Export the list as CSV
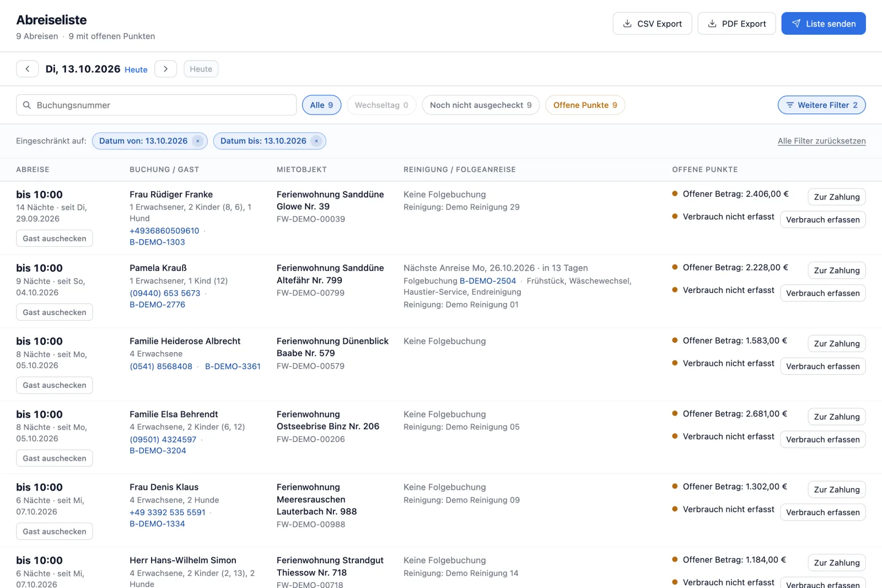The width and height of the screenshot is (882, 588). point(652,24)
